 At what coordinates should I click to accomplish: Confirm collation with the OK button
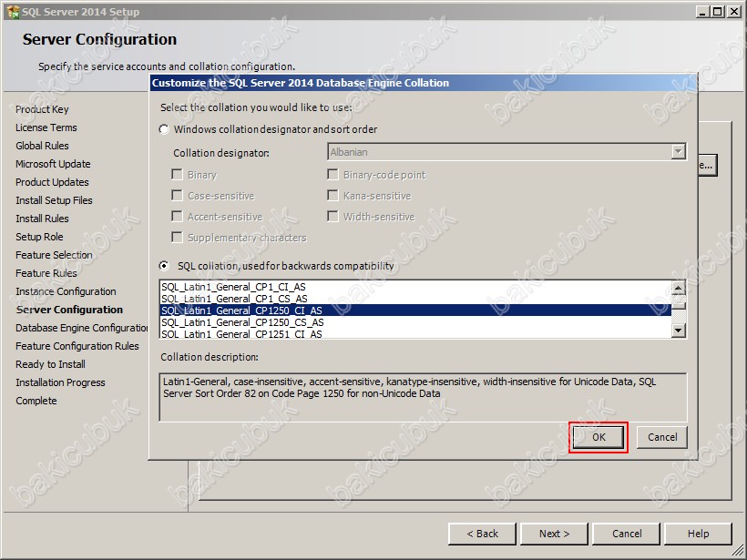[x=599, y=437]
